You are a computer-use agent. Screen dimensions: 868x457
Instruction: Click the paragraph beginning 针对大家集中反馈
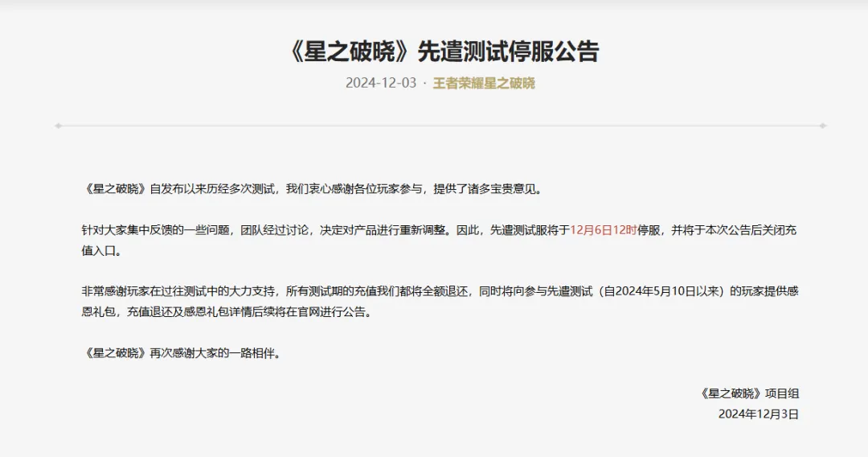pos(440,241)
